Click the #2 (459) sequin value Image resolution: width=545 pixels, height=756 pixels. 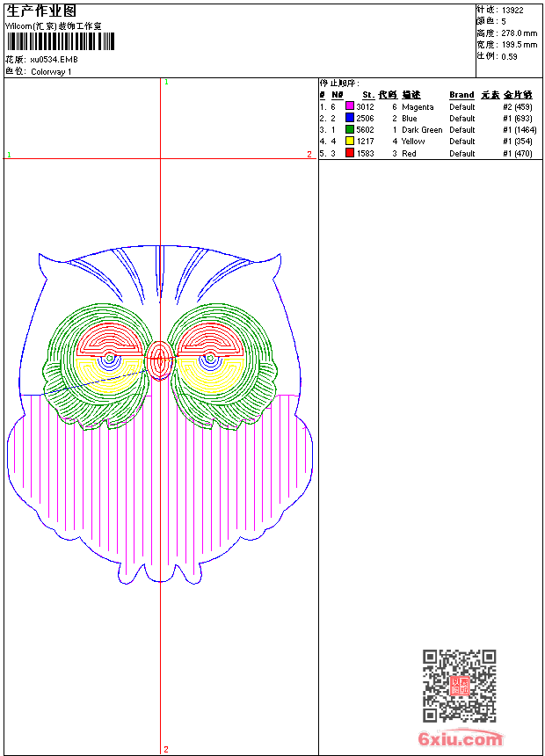click(518, 107)
